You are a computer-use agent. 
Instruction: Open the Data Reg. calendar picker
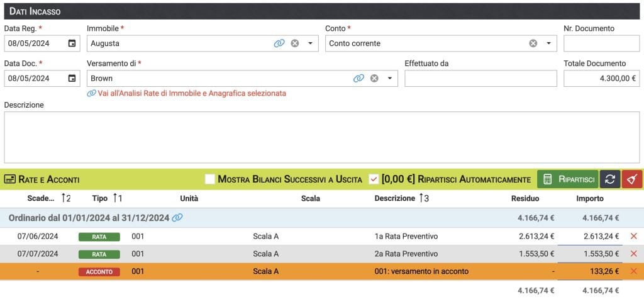pyautogui.click(x=72, y=43)
